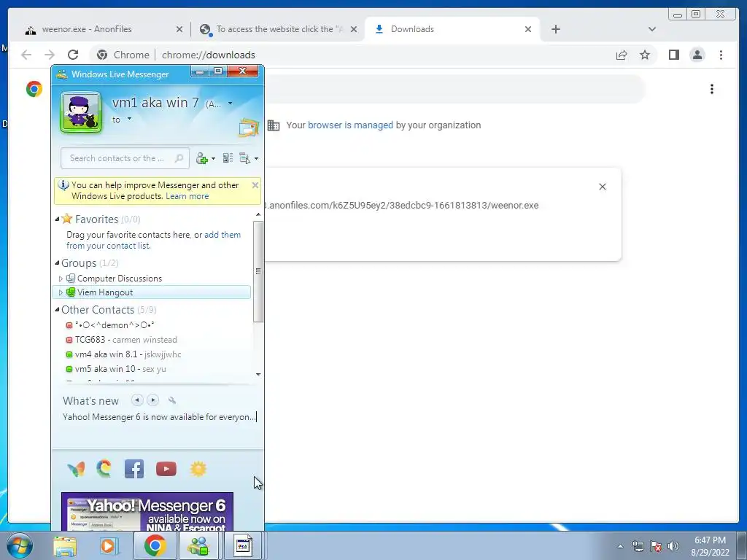Open What's new settings wrench icon

172,400
